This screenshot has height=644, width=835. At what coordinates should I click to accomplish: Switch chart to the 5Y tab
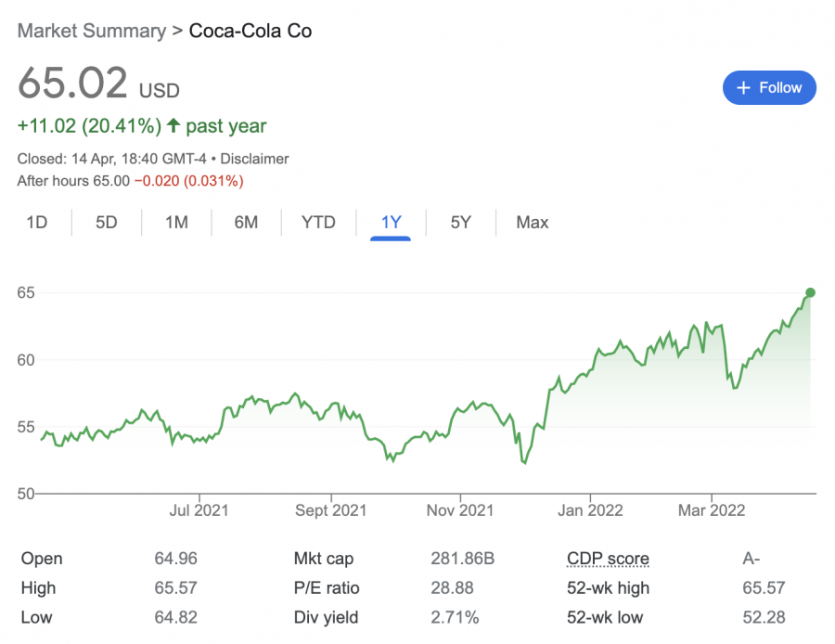tap(460, 222)
